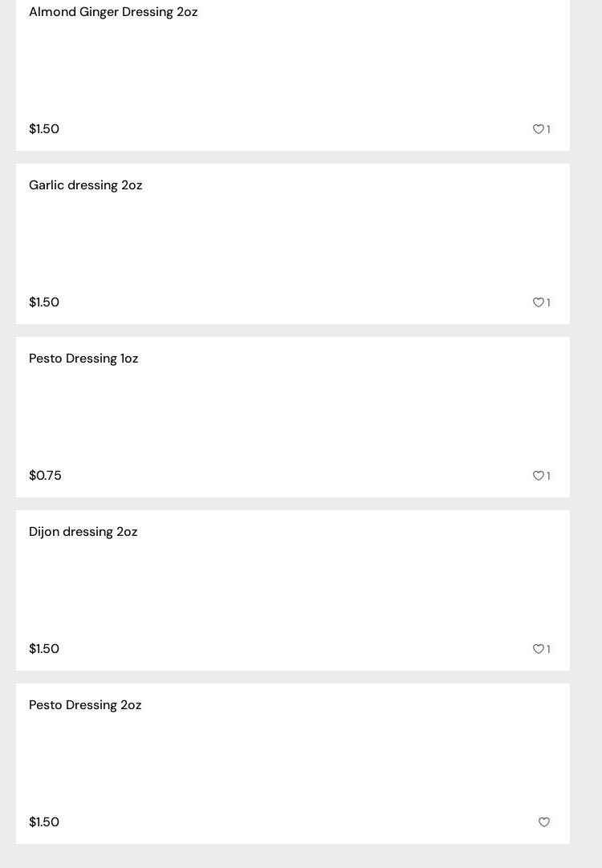
Task: Open the Almond Ginger Dressing 2oz title
Action: pos(113,12)
